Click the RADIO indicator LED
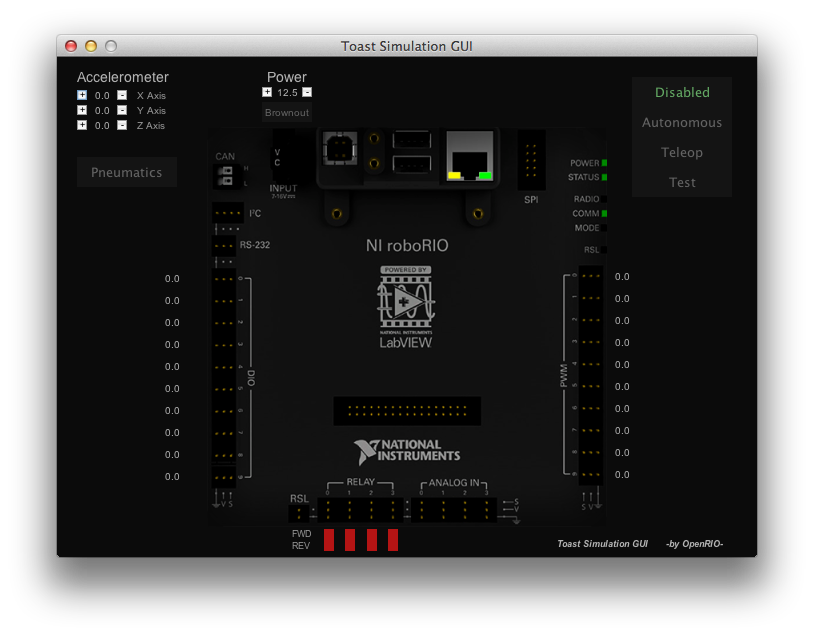Viewport: 814px width, 636px height. (x=604, y=199)
